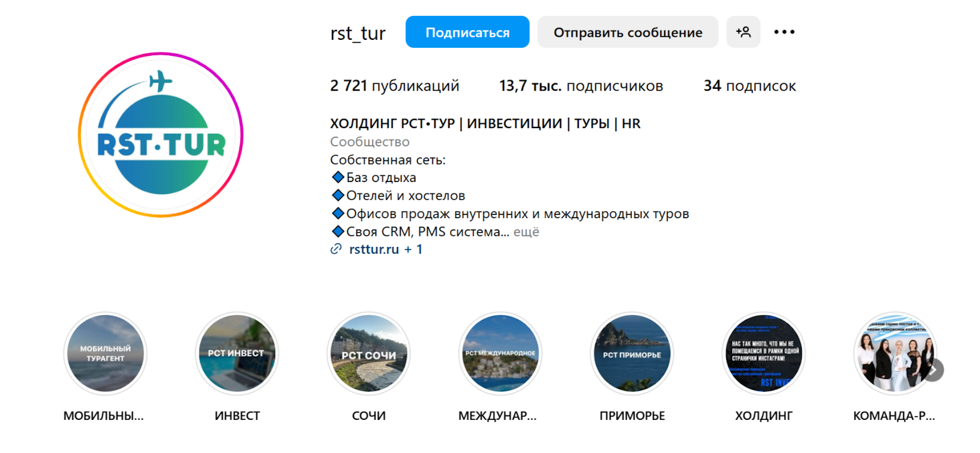Open the КОМАНДА-Р... team highlight circle
This screenshot has height=453, width=980.
pos(895,354)
